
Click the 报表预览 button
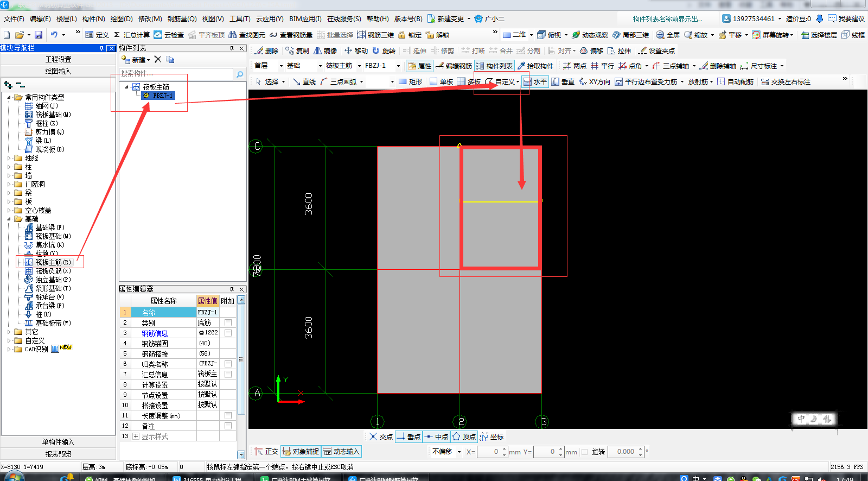click(x=58, y=454)
